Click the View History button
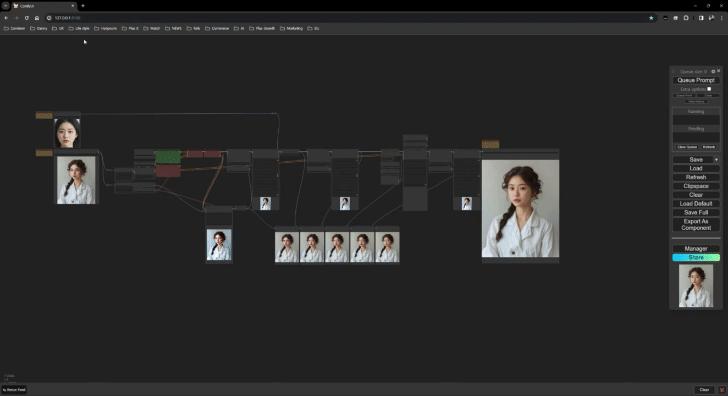Image resolution: width=728 pixels, height=396 pixels. coord(696,101)
